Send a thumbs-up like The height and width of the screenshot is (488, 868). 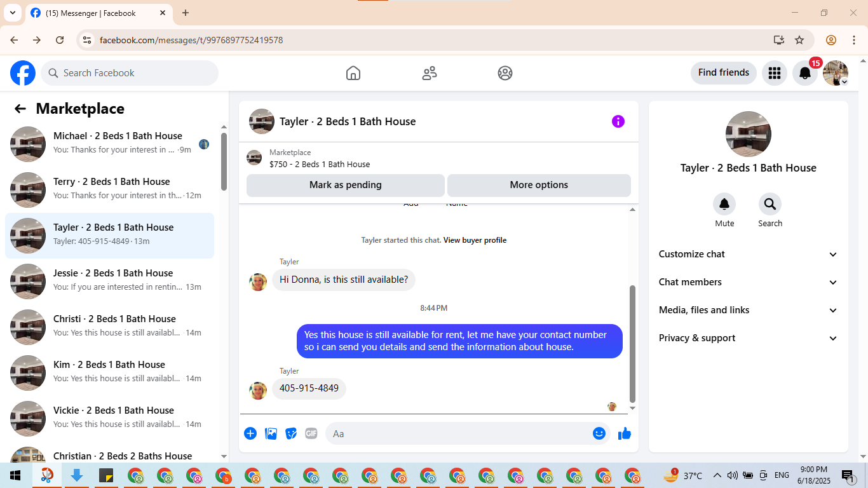(625, 433)
